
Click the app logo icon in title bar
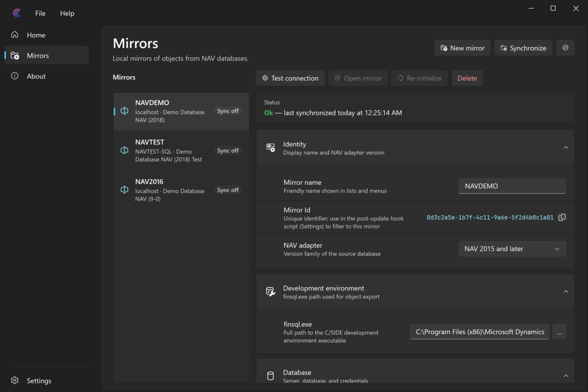(17, 13)
